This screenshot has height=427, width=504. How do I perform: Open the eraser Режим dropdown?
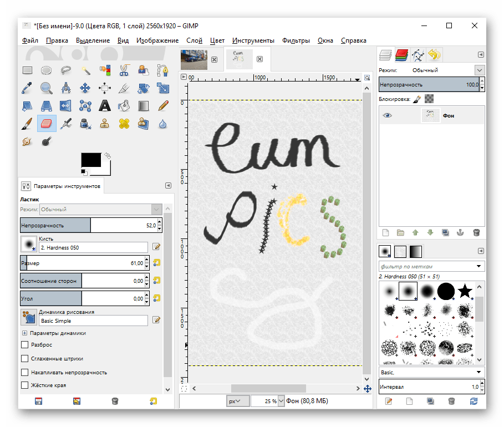coord(100,209)
